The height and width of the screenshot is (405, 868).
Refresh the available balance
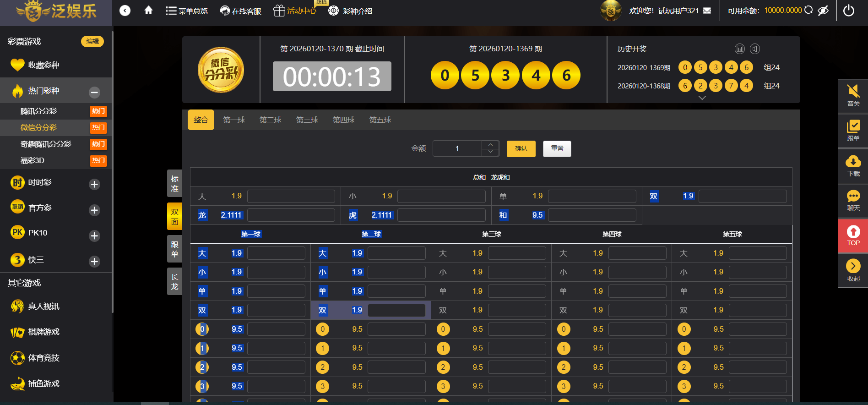(x=808, y=10)
